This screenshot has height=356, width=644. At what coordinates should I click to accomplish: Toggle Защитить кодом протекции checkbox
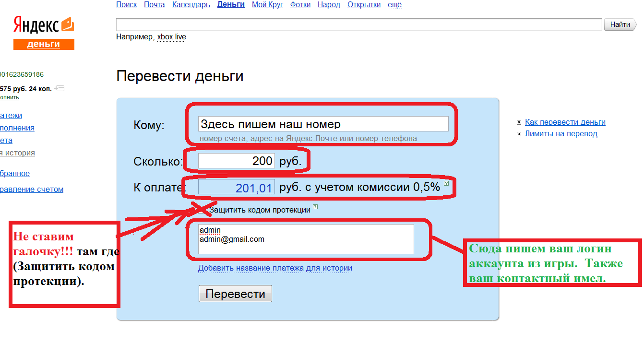click(202, 210)
